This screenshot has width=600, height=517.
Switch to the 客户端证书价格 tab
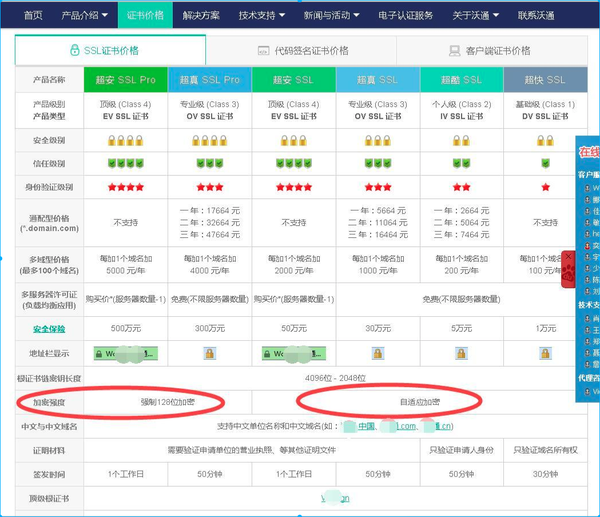pyautogui.click(x=492, y=51)
